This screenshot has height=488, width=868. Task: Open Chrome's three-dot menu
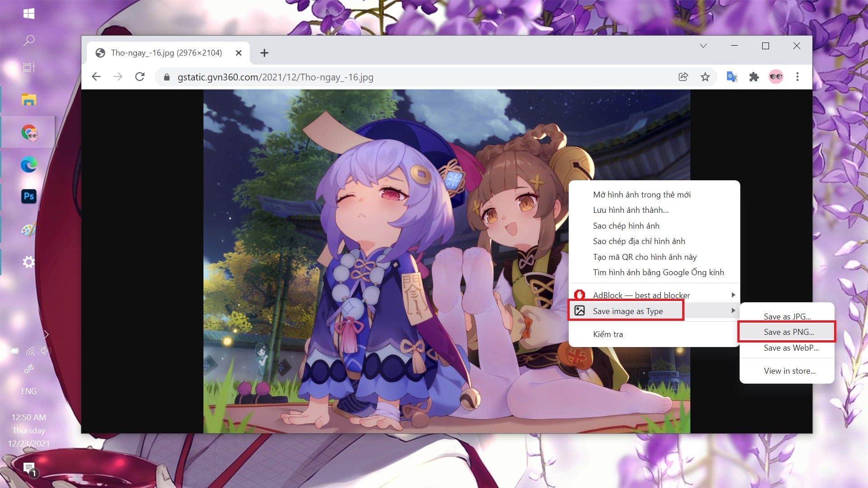[x=797, y=77]
